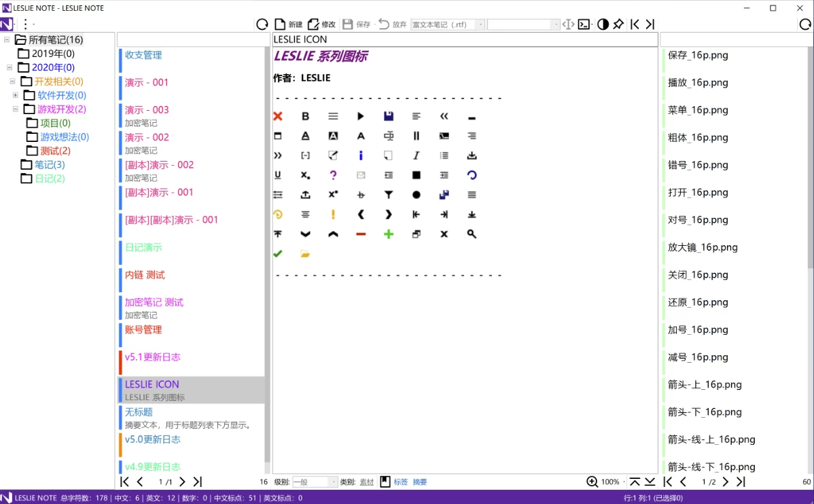Expand the 软件开发 tree node
This screenshot has height=504, width=814.
[x=16, y=95]
